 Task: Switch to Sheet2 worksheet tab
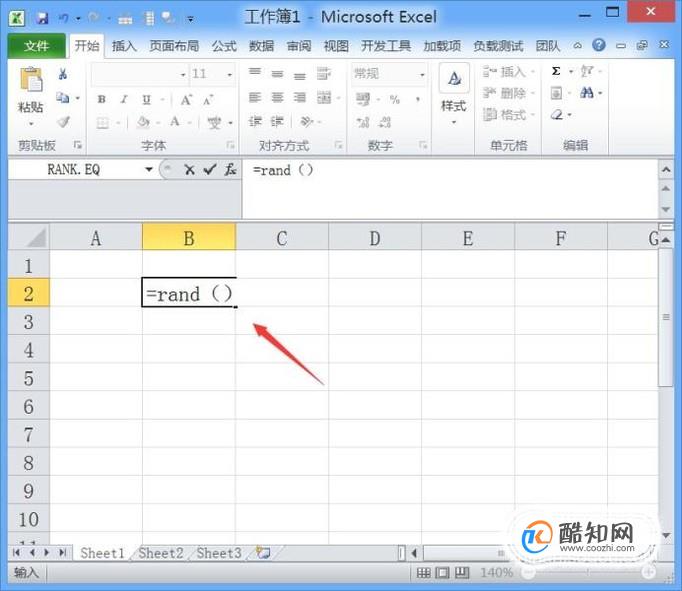click(x=161, y=553)
